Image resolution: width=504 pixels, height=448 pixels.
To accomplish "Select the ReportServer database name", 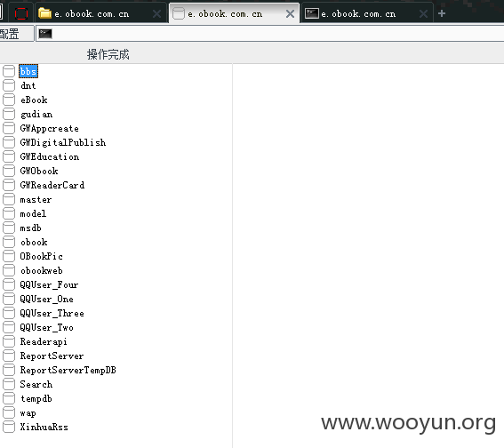I will 52,356.
